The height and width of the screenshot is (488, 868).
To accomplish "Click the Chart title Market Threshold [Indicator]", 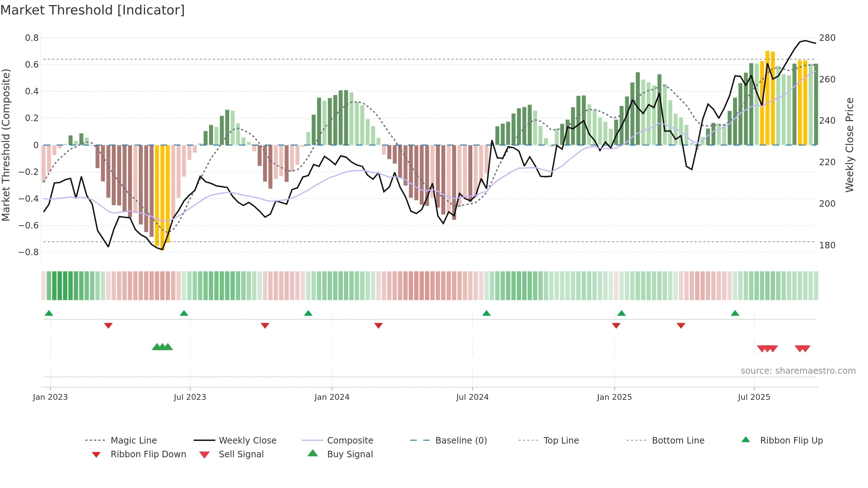I will tap(93, 10).
